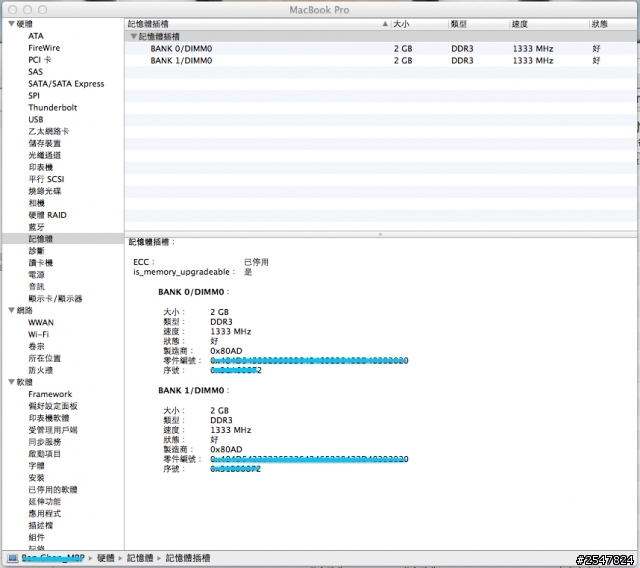Open 顯示卡/顯示器 in the sidebar

[55, 298]
